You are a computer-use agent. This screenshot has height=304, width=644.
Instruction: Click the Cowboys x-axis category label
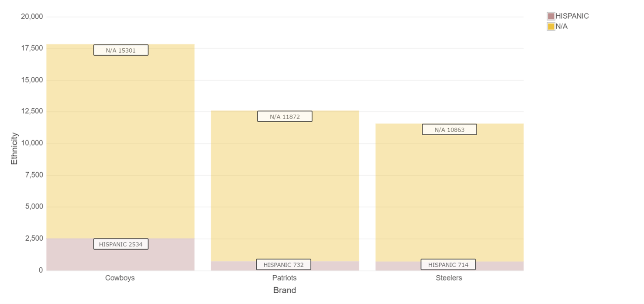click(x=120, y=278)
